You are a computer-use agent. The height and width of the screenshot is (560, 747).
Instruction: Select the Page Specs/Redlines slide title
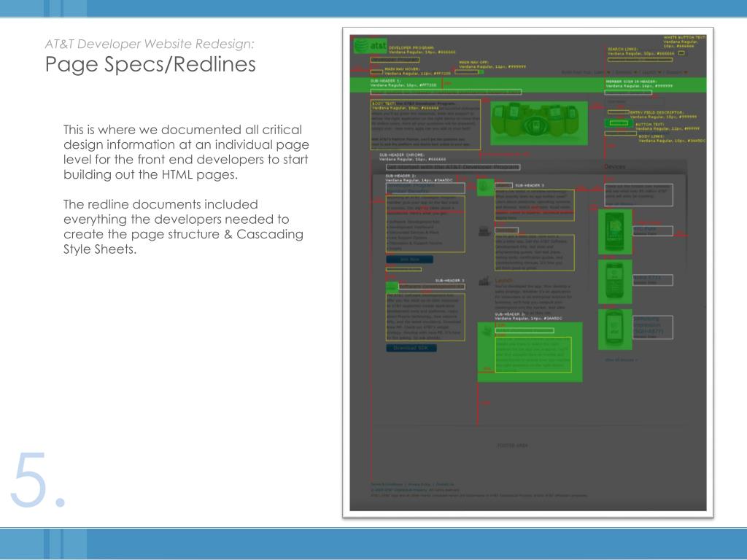(150, 64)
